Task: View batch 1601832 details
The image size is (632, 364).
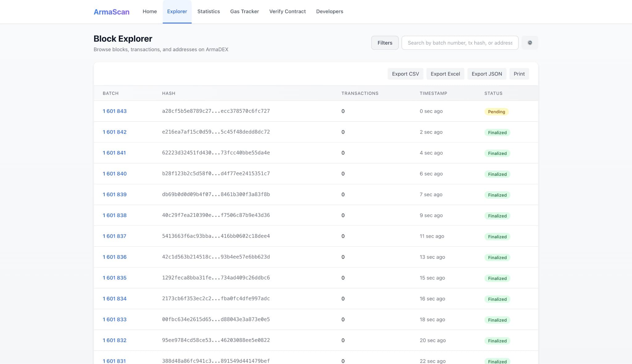Action: point(114,340)
